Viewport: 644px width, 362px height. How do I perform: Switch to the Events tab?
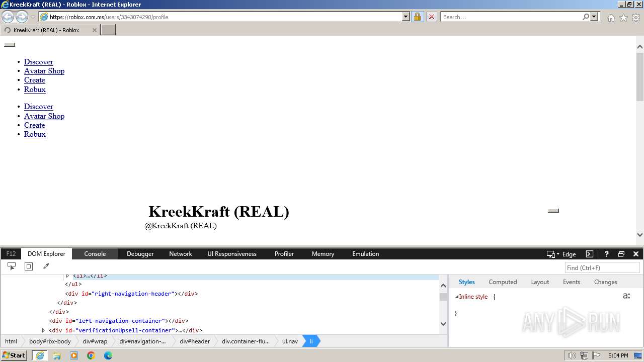click(x=572, y=282)
